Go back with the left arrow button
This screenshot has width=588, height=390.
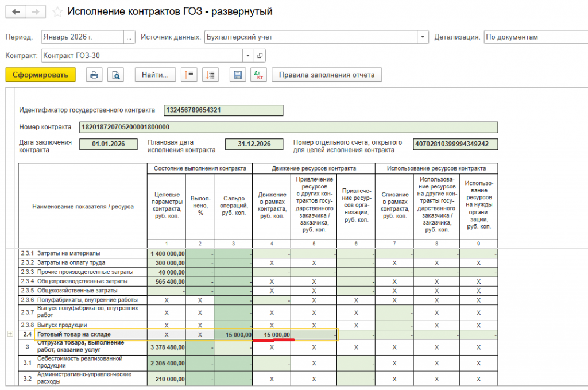16,12
